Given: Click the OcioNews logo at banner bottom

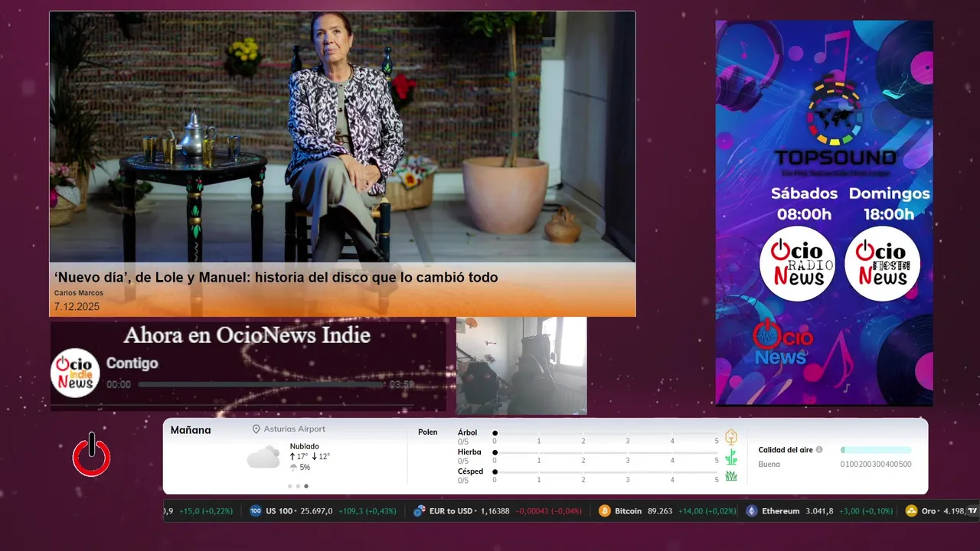Looking at the screenshot, I should click(x=782, y=343).
